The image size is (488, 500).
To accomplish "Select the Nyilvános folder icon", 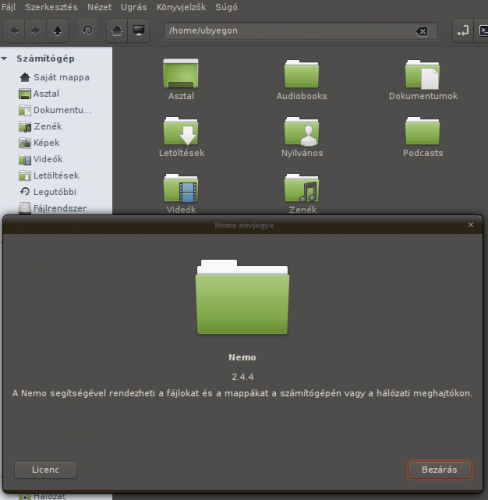I will tap(302, 131).
